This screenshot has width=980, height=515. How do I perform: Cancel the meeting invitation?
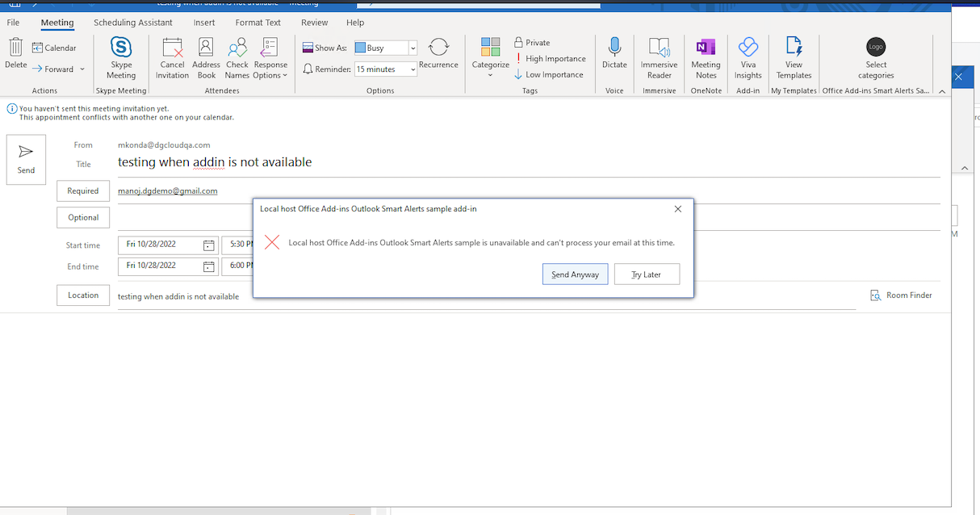click(x=172, y=57)
